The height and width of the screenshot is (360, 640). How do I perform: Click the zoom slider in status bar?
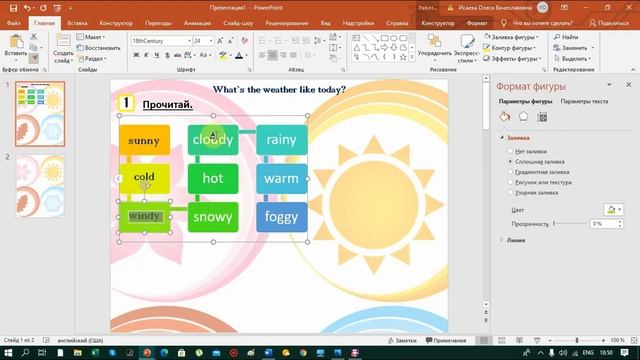click(577, 340)
